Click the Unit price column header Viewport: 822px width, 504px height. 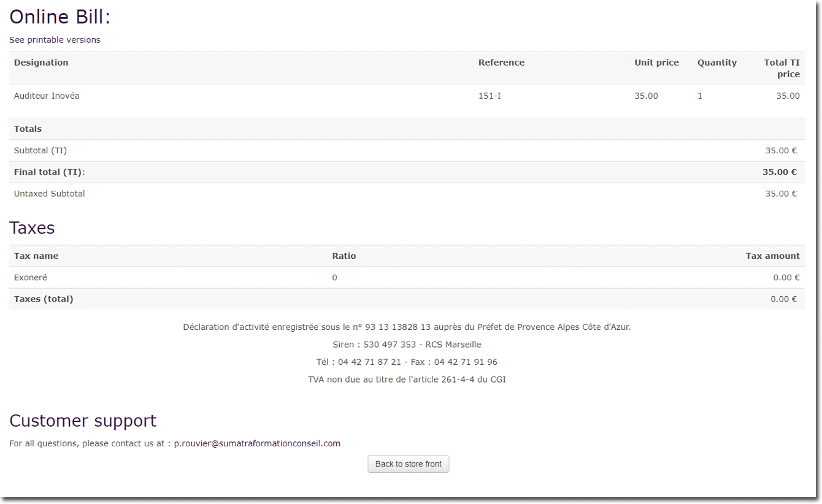(656, 63)
